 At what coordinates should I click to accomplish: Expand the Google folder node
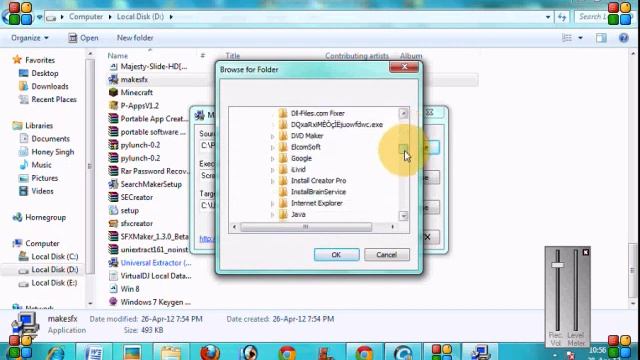[273, 159]
